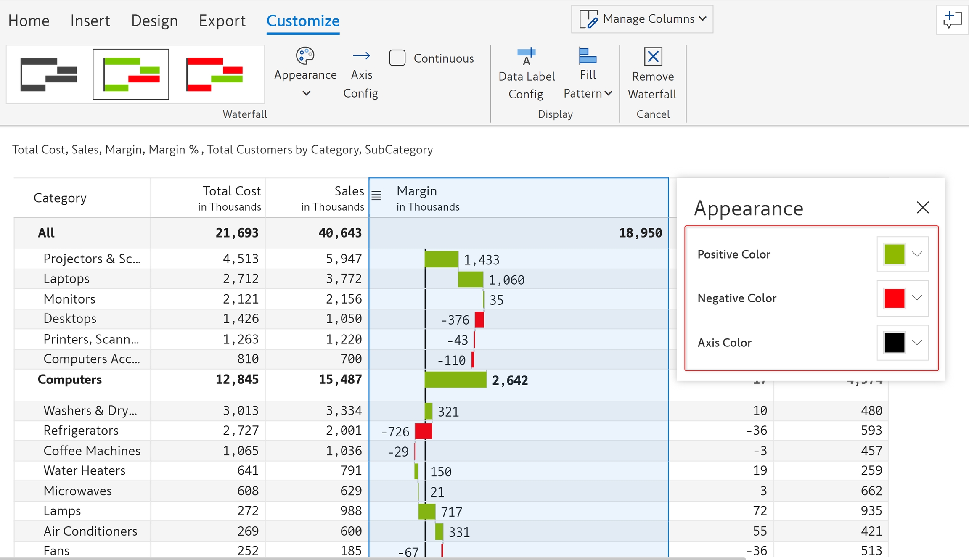Image resolution: width=969 pixels, height=560 pixels.
Task: Select the grayscale waterfall style thumbnail
Action: [48, 74]
